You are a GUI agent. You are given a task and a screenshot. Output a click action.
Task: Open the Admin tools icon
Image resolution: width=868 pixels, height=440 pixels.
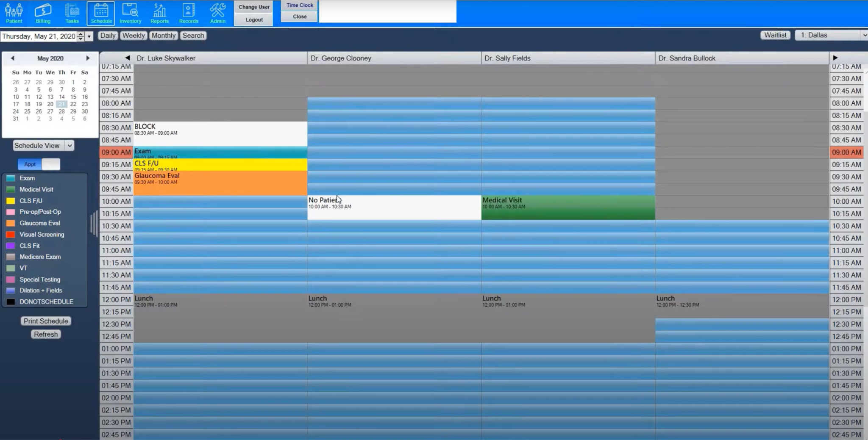(x=218, y=13)
